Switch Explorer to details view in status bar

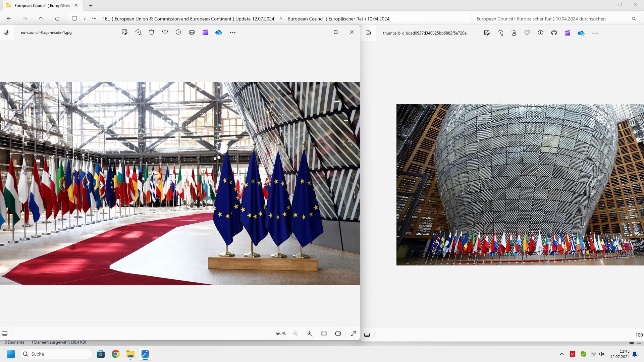pos(632,343)
